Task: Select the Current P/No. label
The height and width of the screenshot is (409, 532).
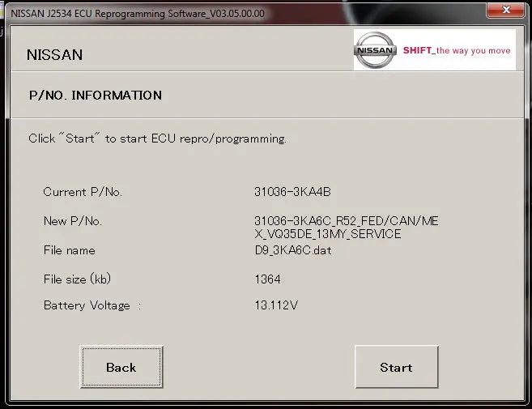Action: pyautogui.click(x=83, y=192)
